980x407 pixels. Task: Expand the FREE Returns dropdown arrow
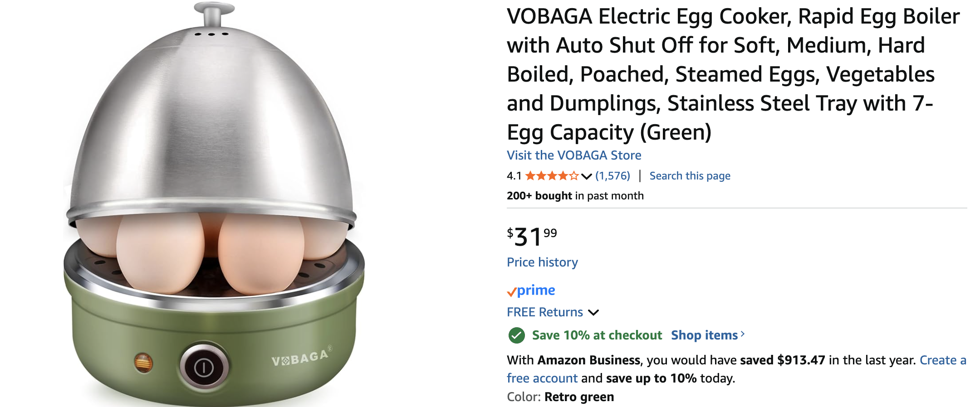[593, 312]
